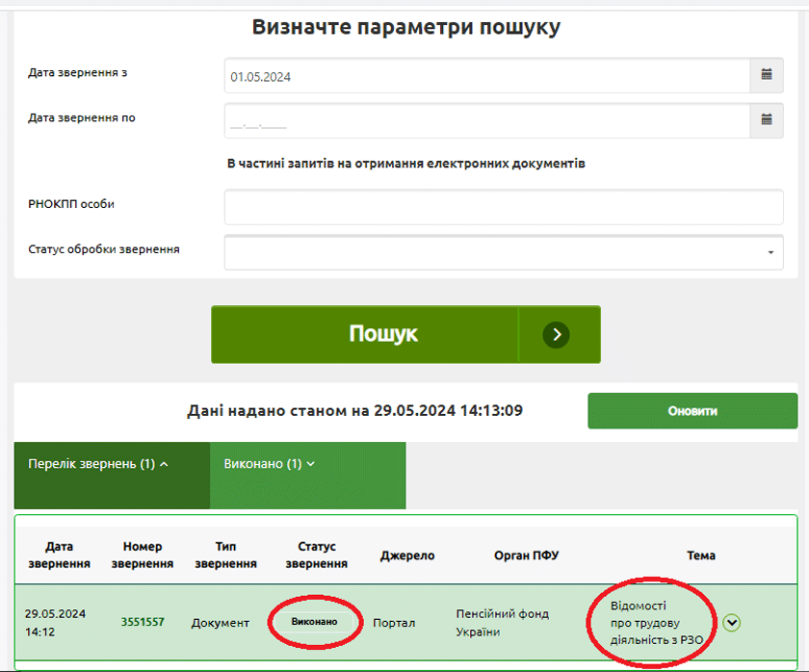Expand details chevron in the Тема cell
The image size is (809, 672).
[732, 623]
